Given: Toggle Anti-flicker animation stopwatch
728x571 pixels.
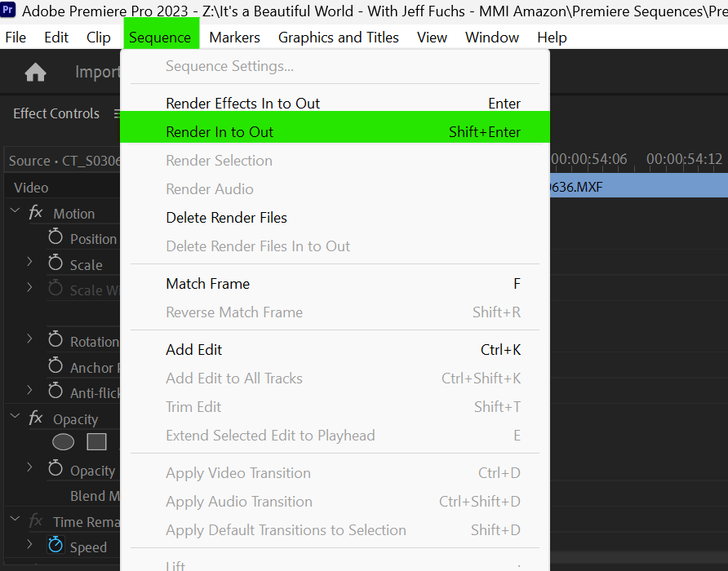Looking at the screenshot, I should (55, 391).
